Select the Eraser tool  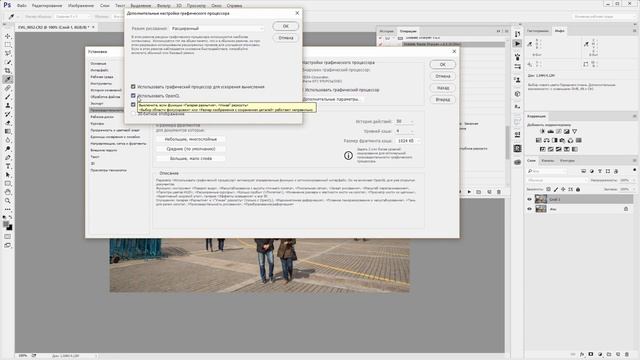coord(8,123)
